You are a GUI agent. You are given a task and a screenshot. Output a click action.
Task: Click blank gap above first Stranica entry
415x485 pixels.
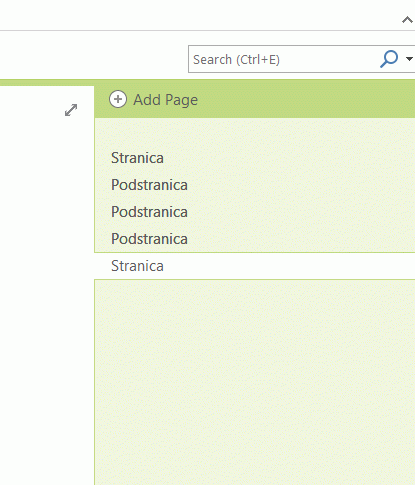[255, 131]
